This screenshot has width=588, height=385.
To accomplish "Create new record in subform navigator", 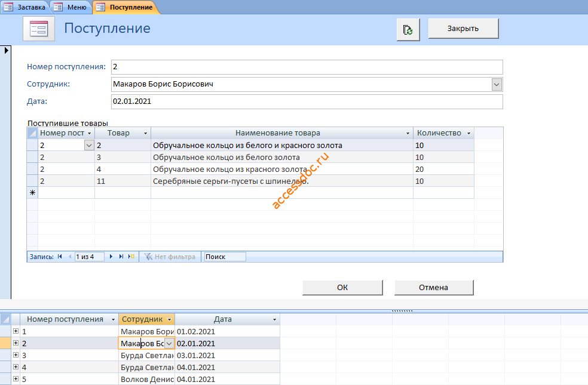I will 131,257.
